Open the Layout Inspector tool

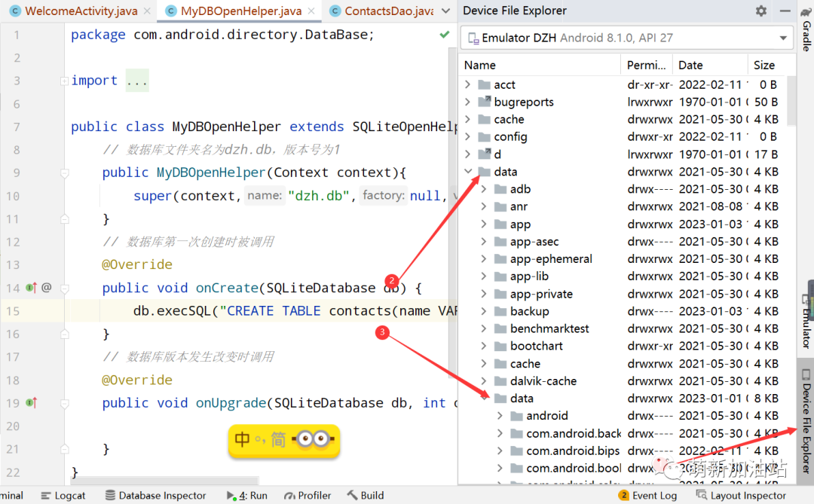coord(741,496)
